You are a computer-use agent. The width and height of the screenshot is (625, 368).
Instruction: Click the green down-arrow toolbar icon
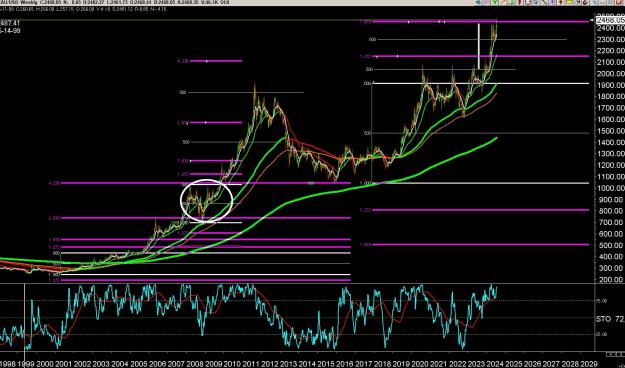[x=494, y=2]
